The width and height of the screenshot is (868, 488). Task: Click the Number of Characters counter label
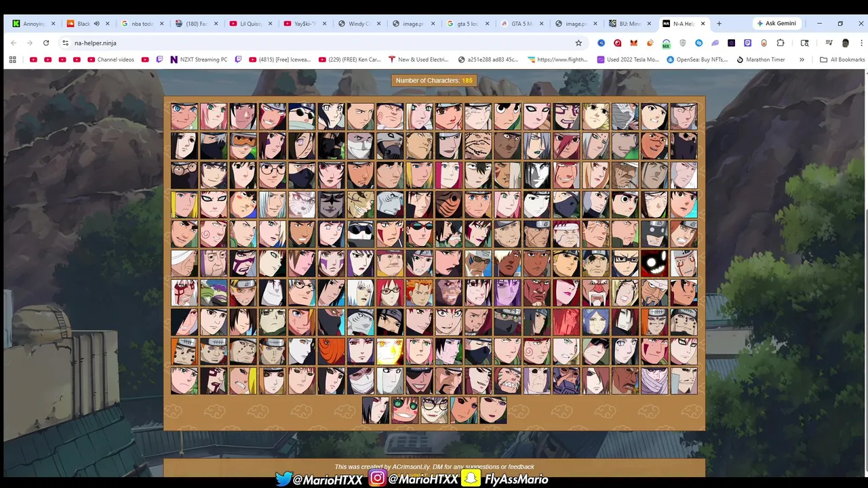pos(434,80)
